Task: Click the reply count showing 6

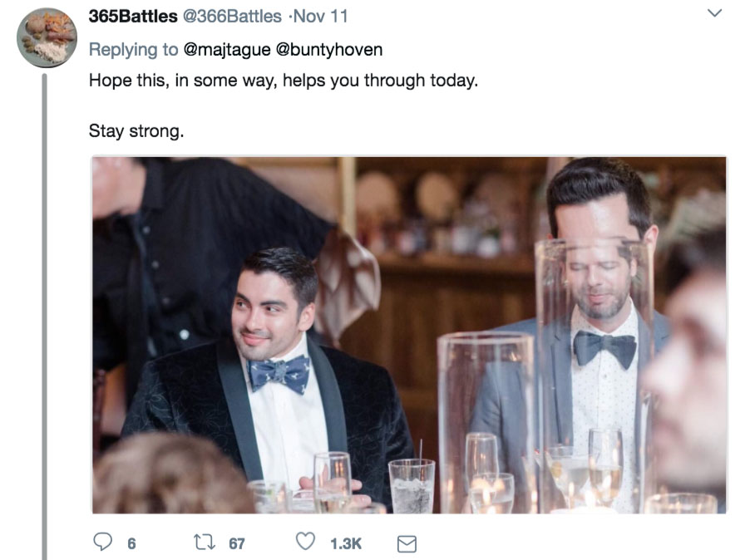Action: 131,544
